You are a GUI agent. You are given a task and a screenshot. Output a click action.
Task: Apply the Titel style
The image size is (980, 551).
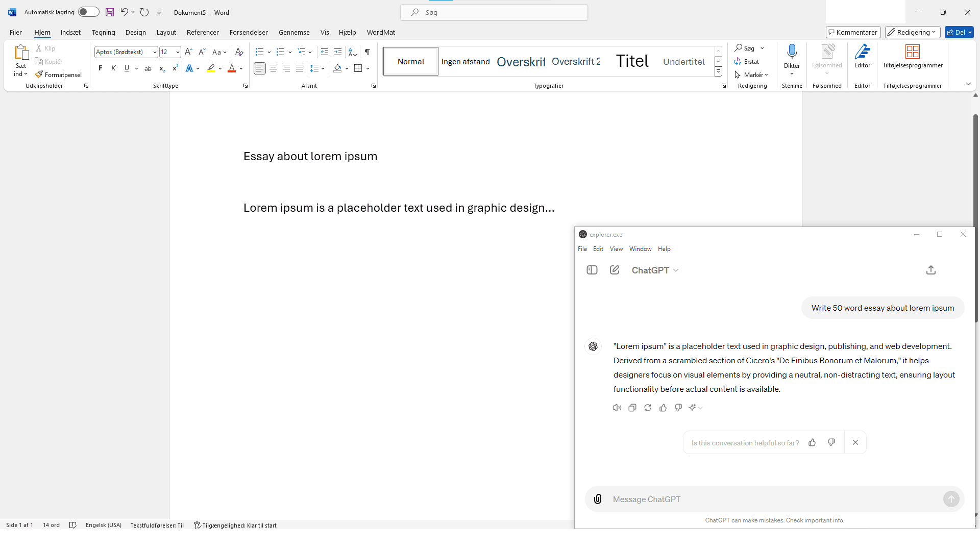tap(632, 61)
